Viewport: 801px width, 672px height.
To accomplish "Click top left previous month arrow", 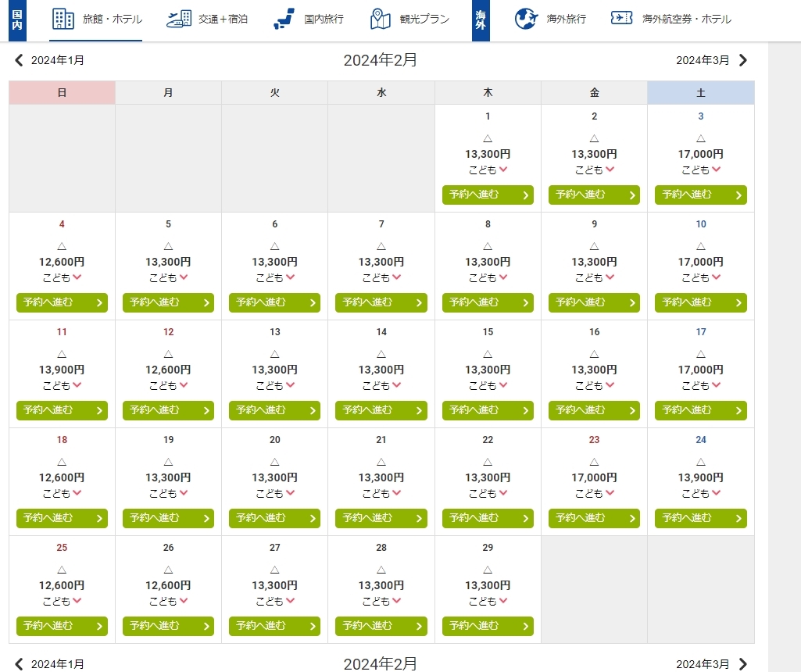I will (x=20, y=60).
